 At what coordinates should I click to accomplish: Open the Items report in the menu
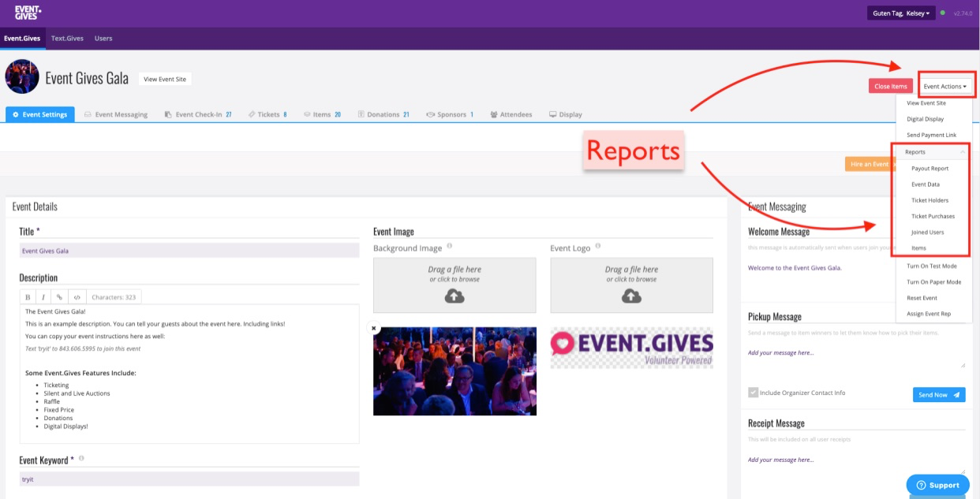(918, 248)
